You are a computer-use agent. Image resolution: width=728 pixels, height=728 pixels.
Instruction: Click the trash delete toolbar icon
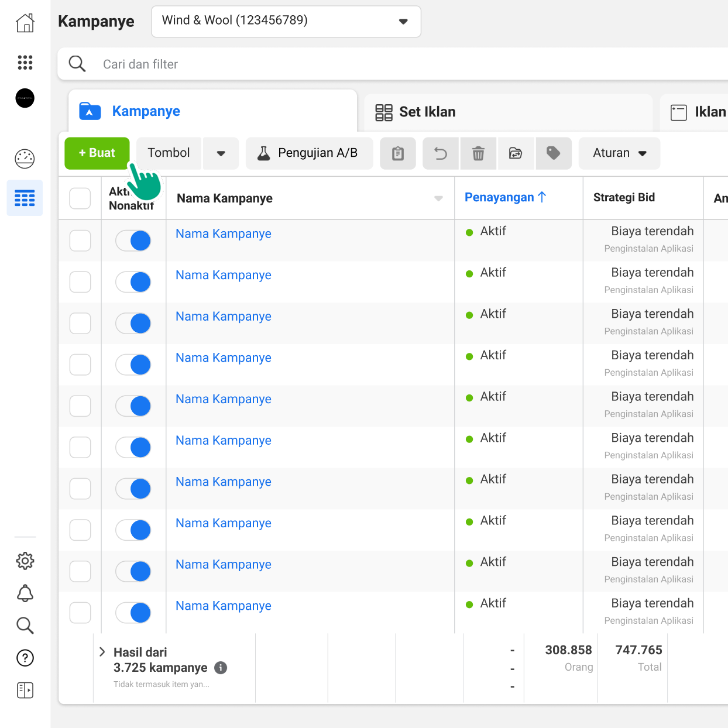click(479, 153)
